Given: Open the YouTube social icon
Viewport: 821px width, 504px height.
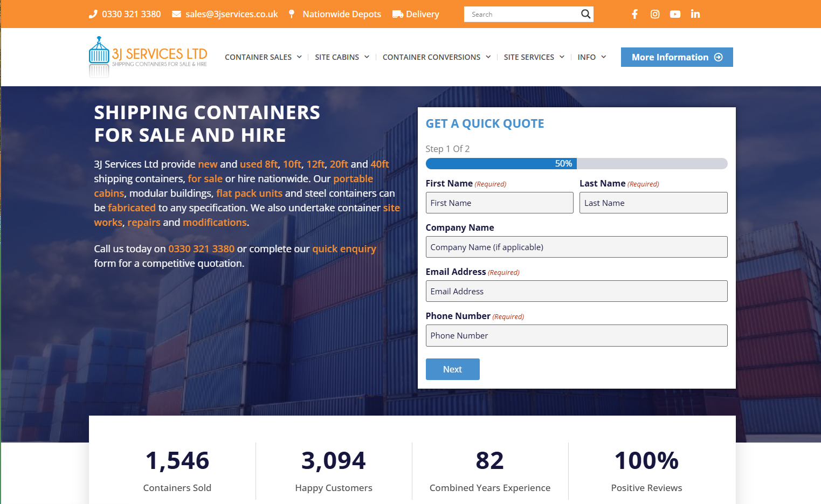Looking at the screenshot, I should click(675, 14).
